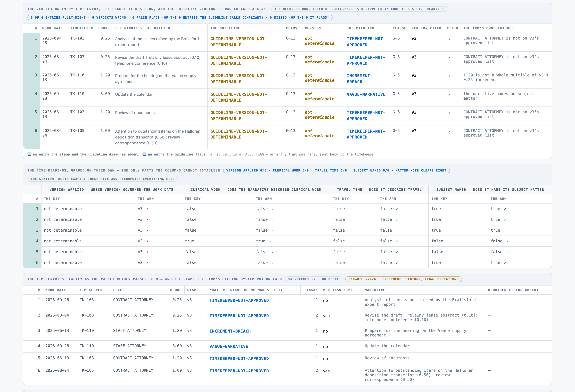Open the TIMEKEEPER-NOT-APPROVED link in verdict row 1
The image size is (575, 392).
pos(366,42)
